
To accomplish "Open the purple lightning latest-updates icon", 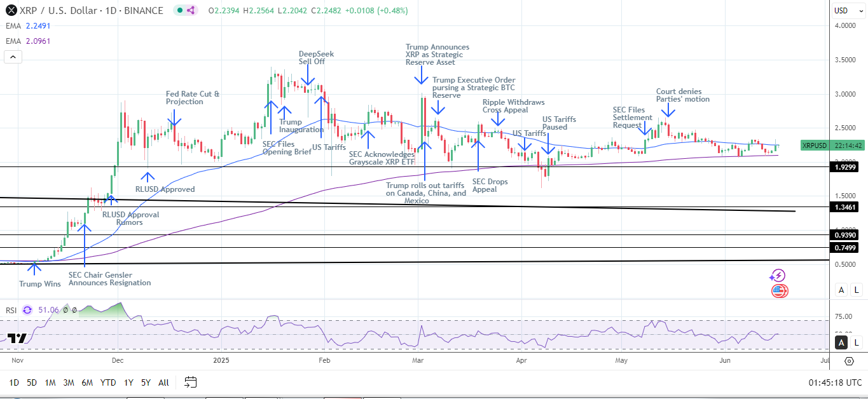I will pos(778,275).
